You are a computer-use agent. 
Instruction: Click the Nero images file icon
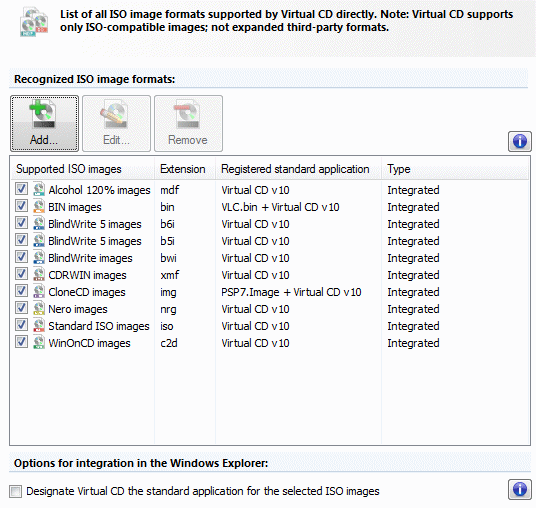(x=39, y=308)
